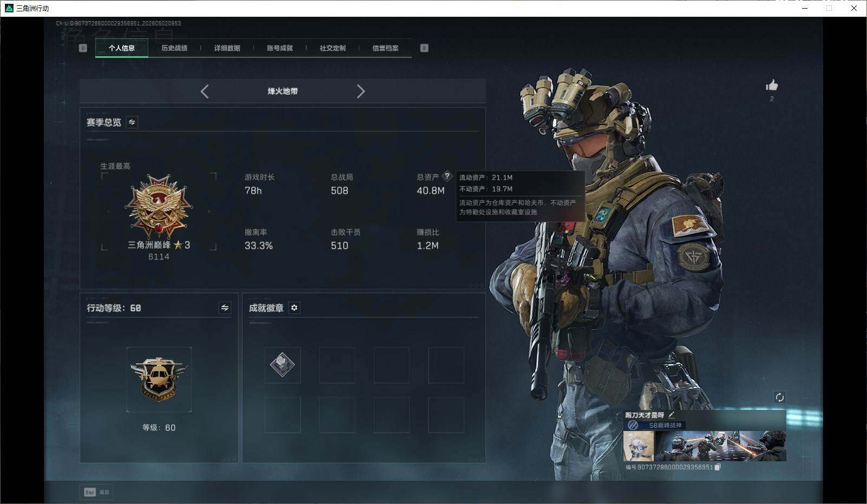Image resolution: width=867 pixels, height=504 pixels.
Task: Switch to the 个人信息 tab
Action: point(122,48)
